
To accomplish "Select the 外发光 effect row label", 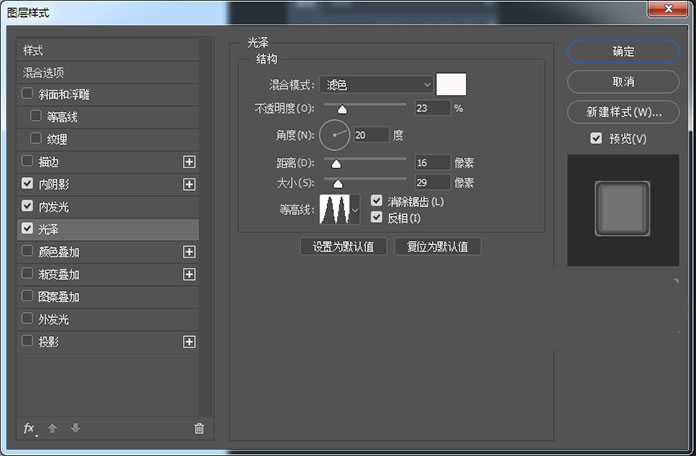I will (53, 319).
